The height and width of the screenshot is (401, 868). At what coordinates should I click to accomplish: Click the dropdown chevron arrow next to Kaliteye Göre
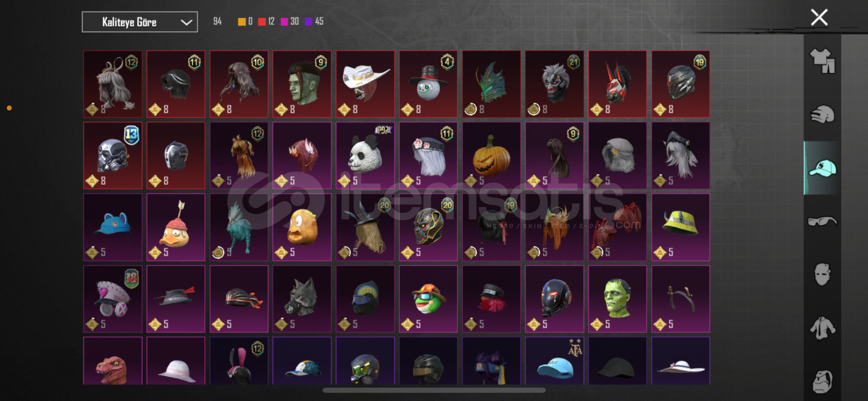coord(186,22)
